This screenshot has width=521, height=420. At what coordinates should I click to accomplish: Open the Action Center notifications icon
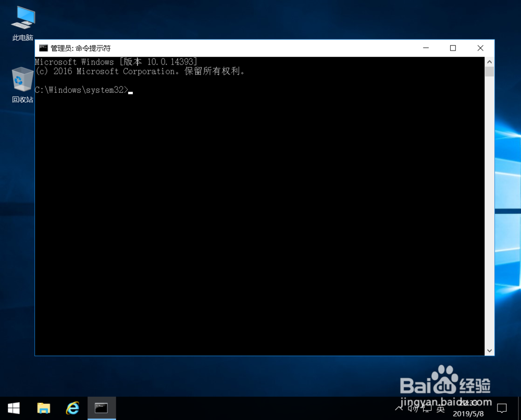(502, 408)
